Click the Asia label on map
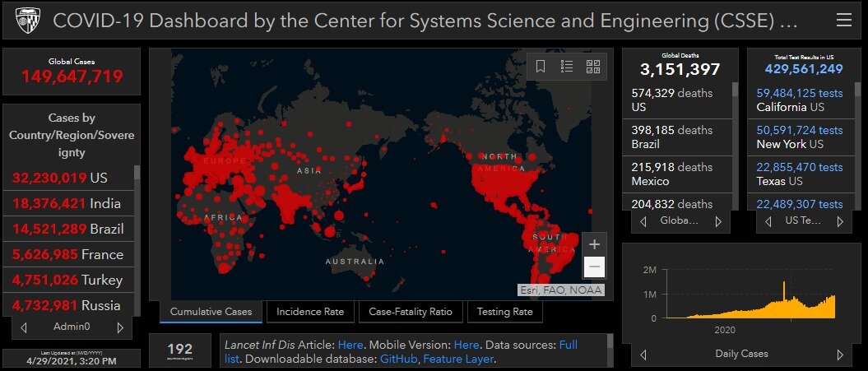 tap(309, 170)
